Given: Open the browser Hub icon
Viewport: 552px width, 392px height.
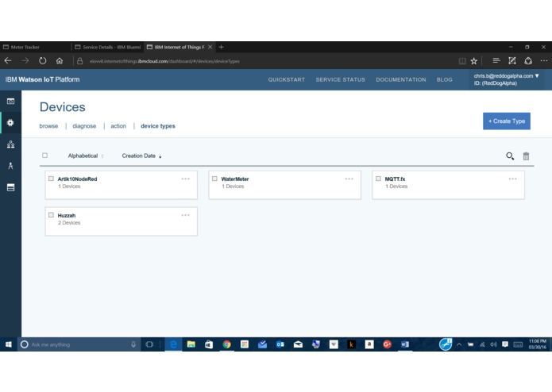Looking at the screenshot, I should pyautogui.click(x=496, y=61).
